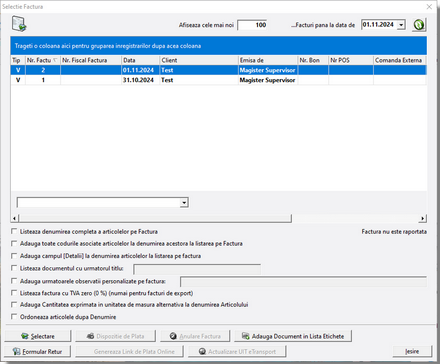Click the Tip column header
Image resolution: width=440 pixels, height=364 pixels.
click(18, 60)
